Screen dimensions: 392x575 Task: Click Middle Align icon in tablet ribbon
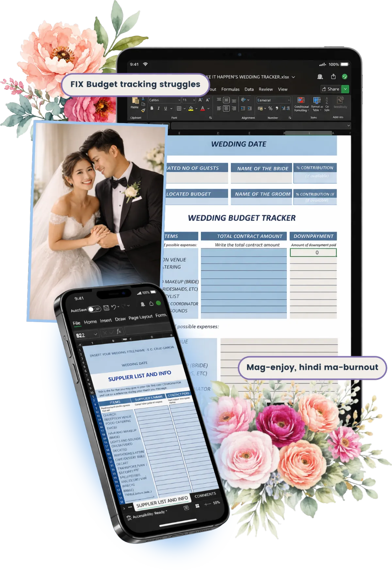tap(226, 100)
